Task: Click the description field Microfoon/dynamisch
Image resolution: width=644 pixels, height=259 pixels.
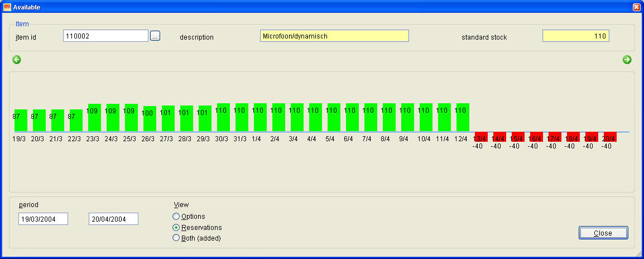Action: pyautogui.click(x=334, y=36)
